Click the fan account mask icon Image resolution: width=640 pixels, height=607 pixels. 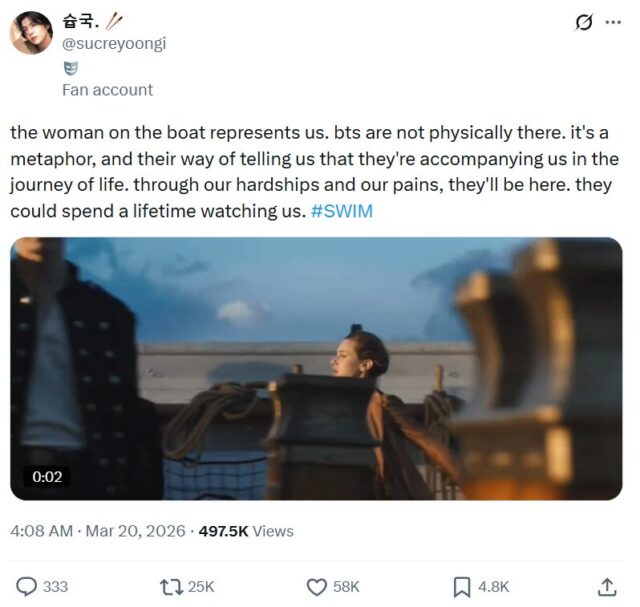(x=70, y=68)
